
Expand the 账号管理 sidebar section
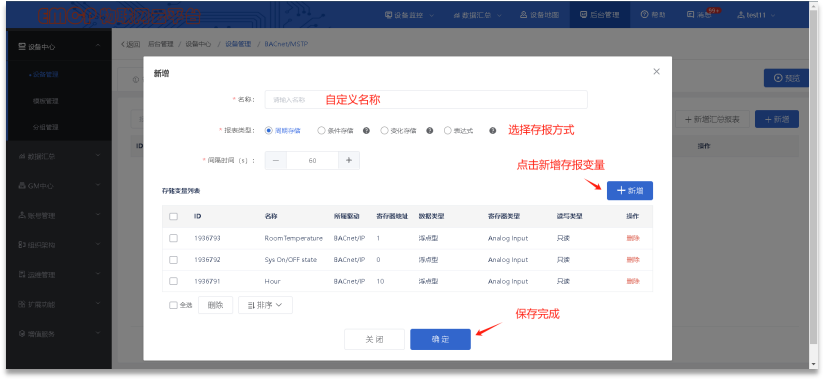[98, 215]
